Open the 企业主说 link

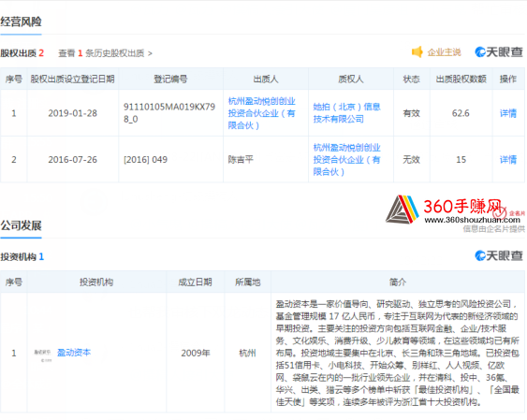point(444,52)
